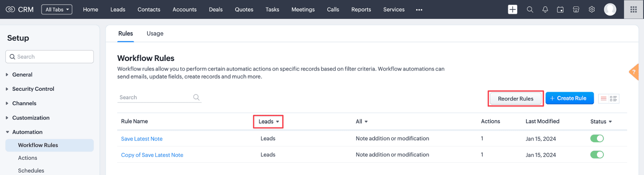The height and width of the screenshot is (175, 644).
Task: Open the Leads module filter dropdown
Action: [x=268, y=121]
